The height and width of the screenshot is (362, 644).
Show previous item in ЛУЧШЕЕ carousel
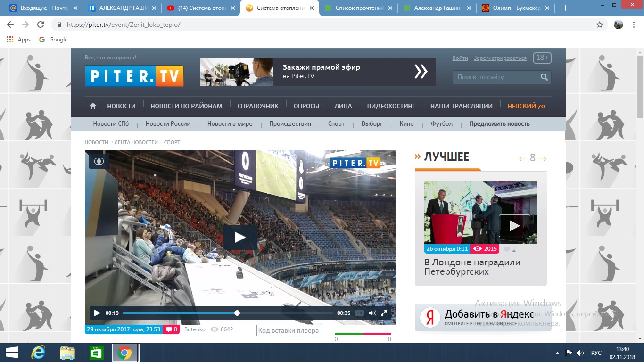tap(522, 158)
